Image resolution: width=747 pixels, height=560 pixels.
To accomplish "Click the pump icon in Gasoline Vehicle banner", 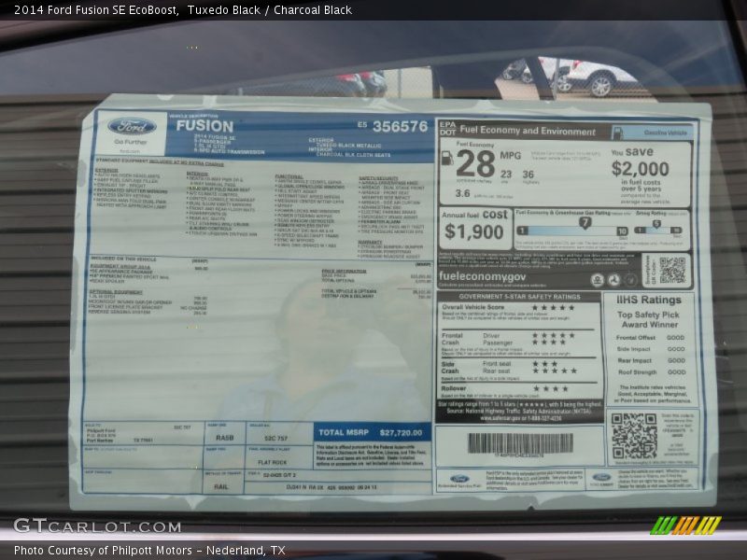I will [x=617, y=132].
